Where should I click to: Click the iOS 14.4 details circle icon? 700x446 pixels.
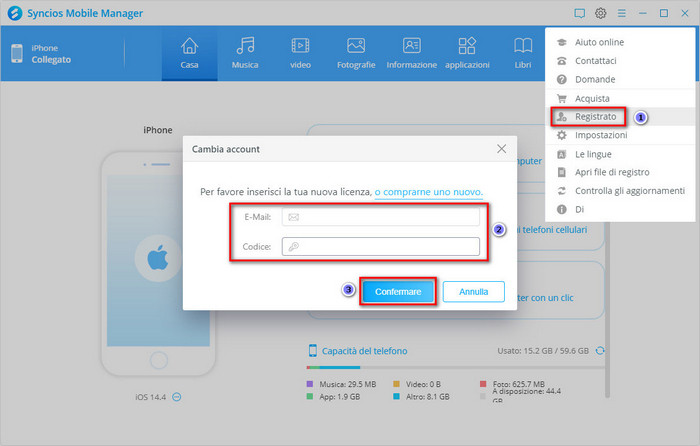[x=177, y=397]
